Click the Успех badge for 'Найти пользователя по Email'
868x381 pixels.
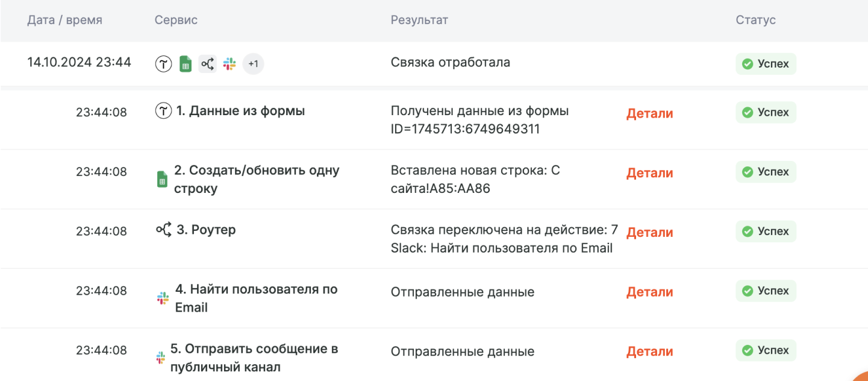pyautogui.click(x=766, y=291)
